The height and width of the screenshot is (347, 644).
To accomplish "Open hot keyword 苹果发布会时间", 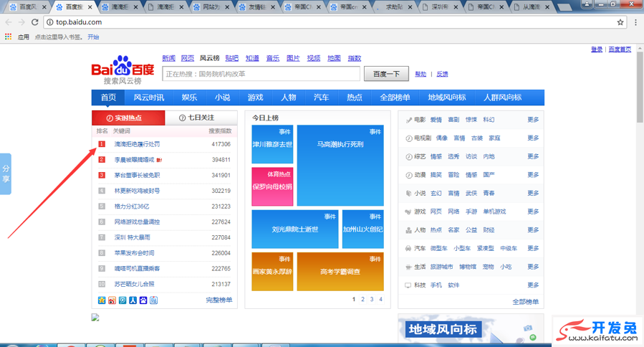I will click(x=134, y=253).
